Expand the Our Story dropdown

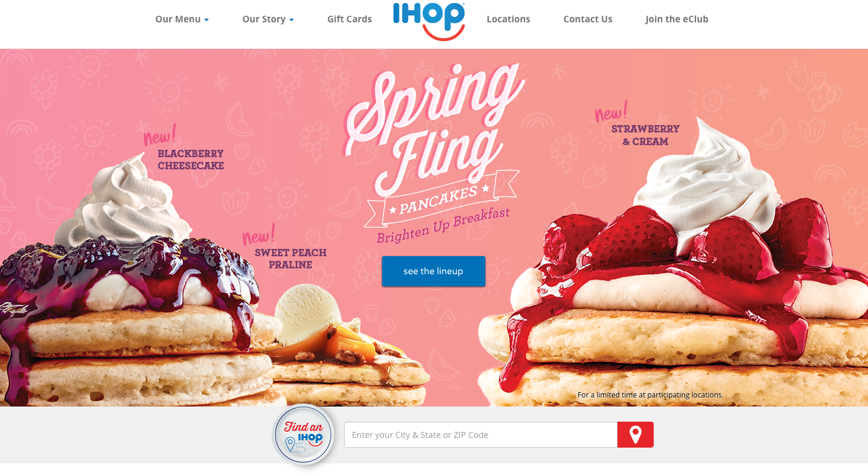pos(268,19)
